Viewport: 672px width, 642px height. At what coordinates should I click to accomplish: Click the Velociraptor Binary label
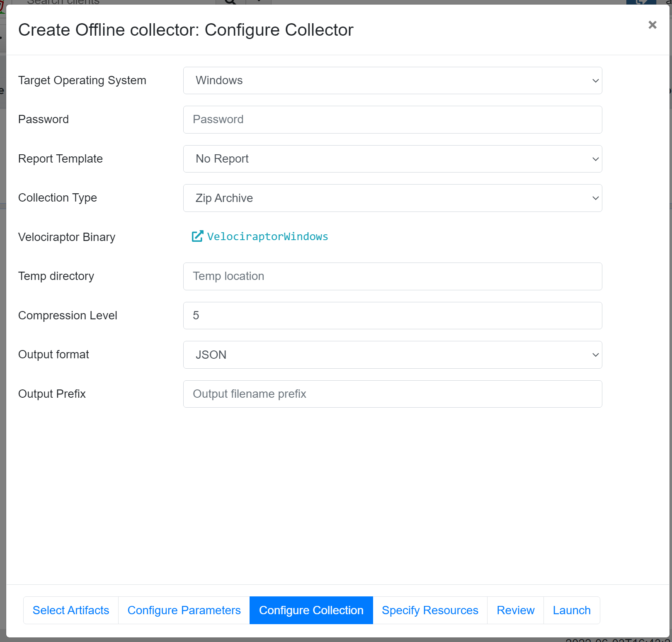pos(67,237)
